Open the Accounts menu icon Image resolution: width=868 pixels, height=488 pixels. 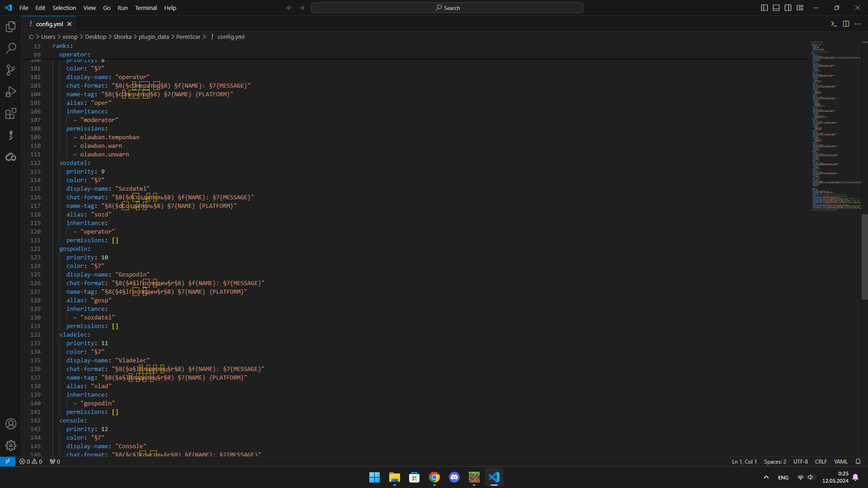pos(11,424)
